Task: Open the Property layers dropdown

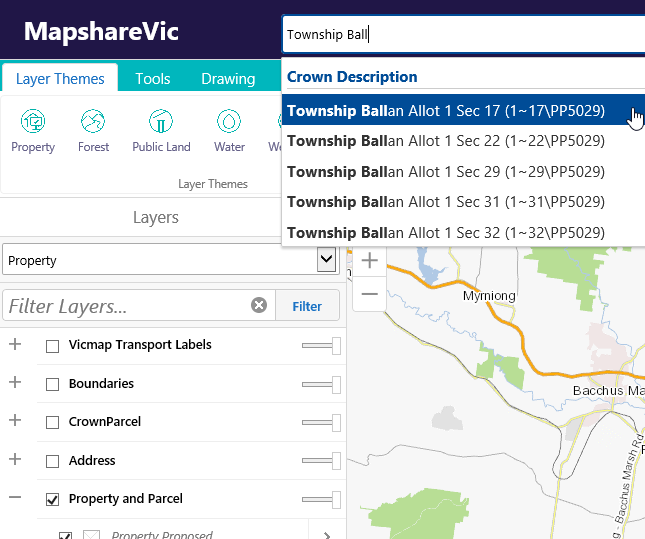Action: point(171,260)
